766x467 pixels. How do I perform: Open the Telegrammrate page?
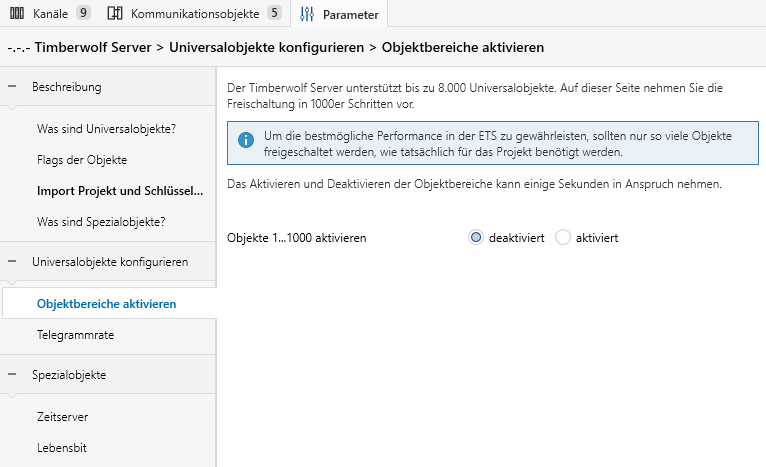coord(75,335)
